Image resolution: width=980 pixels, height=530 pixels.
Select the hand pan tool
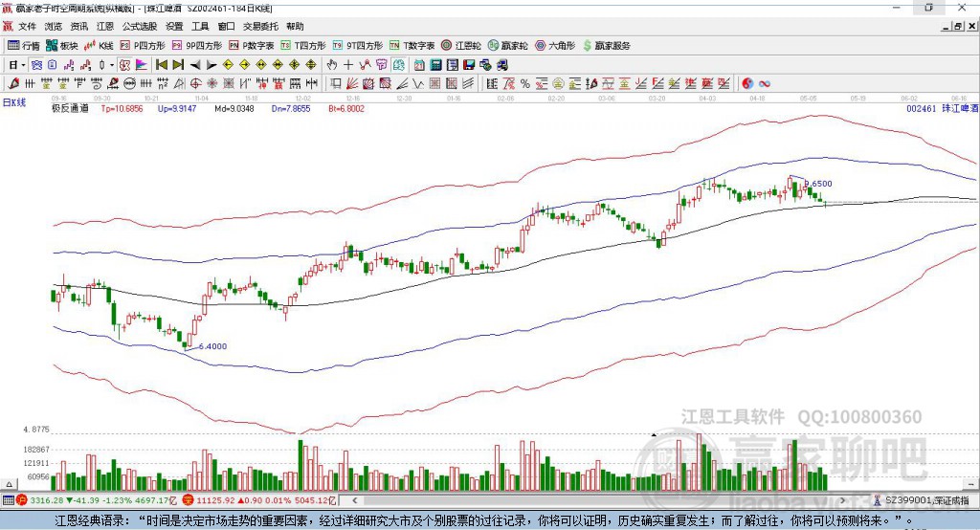pos(331,65)
